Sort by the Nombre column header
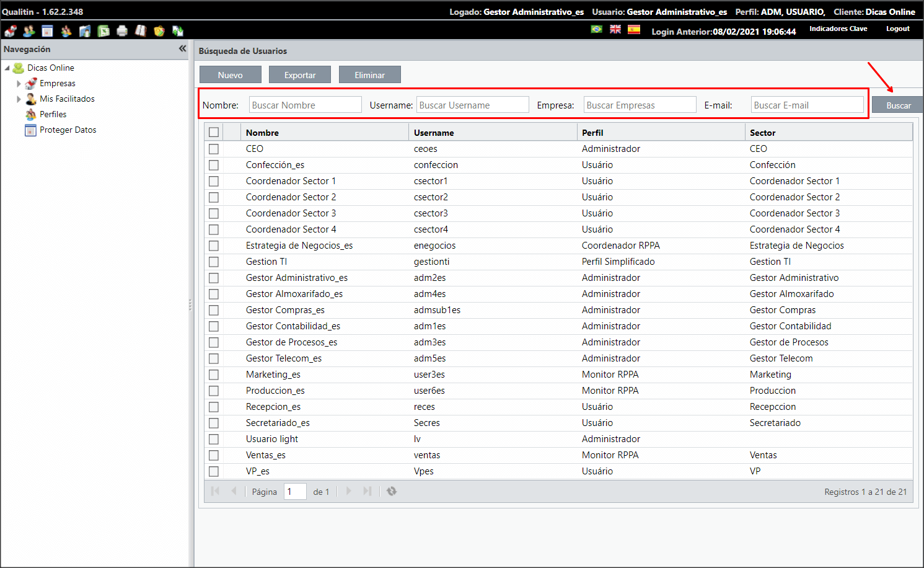Viewport: 924px width, 568px height. (x=325, y=133)
